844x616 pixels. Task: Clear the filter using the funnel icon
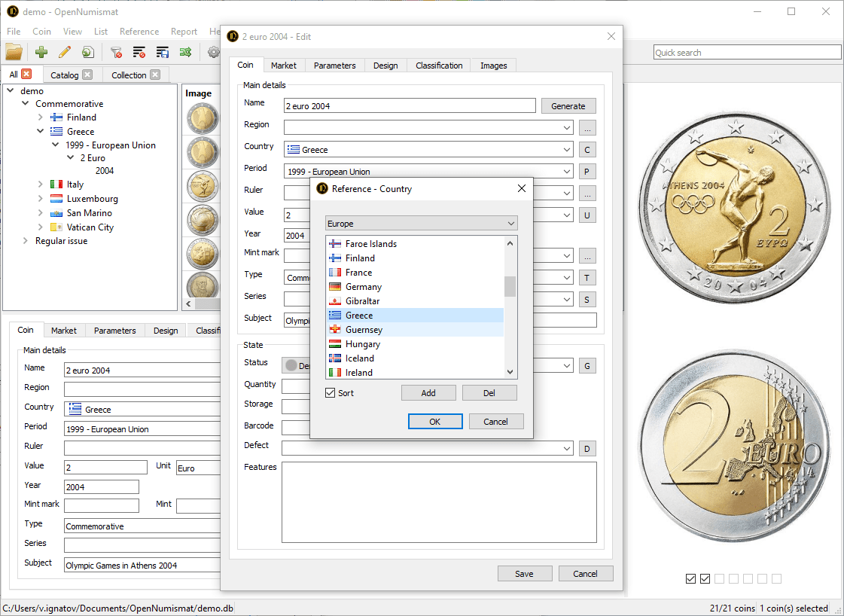coord(114,52)
